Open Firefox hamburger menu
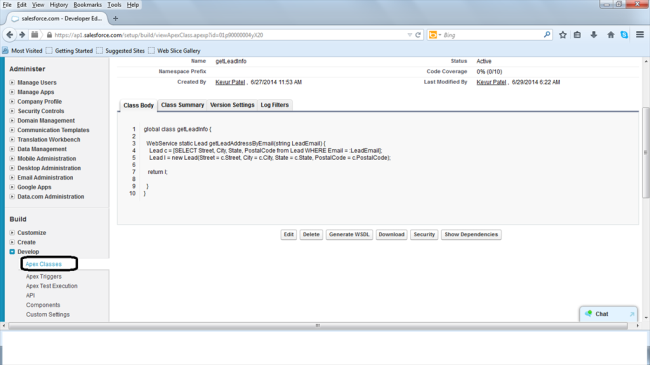 tap(640, 35)
